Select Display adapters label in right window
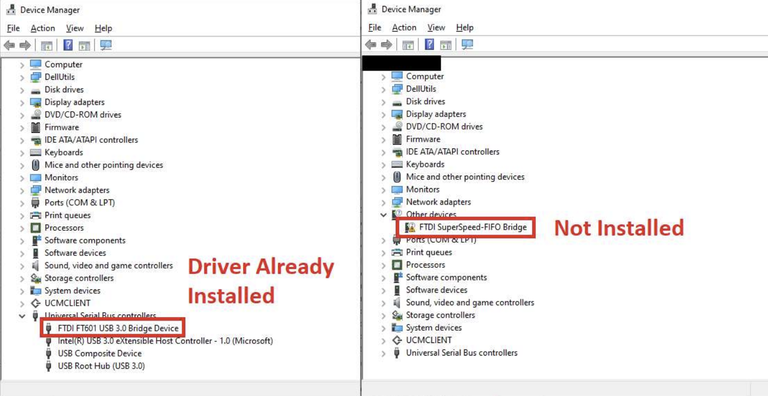The image size is (768, 396). pos(435,114)
